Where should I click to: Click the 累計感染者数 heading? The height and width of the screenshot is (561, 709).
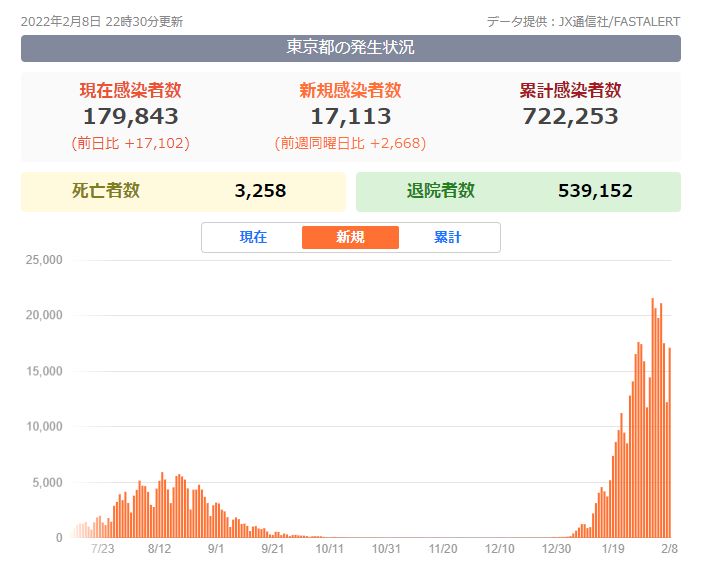(x=570, y=90)
